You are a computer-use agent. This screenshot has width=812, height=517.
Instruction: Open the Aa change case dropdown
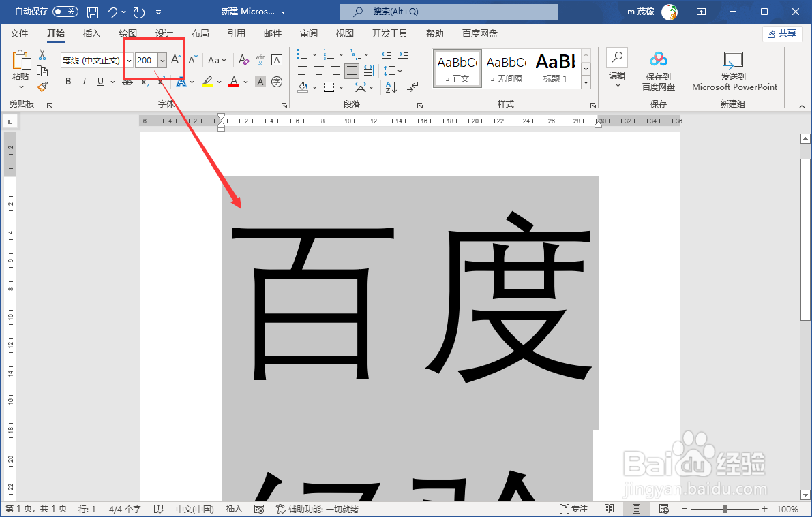[217, 60]
